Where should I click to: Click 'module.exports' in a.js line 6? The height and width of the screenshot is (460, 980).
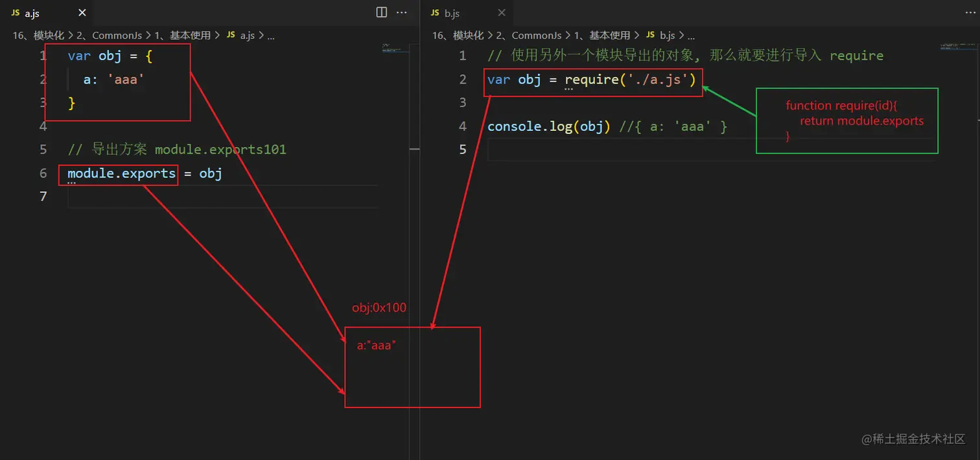(x=121, y=174)
